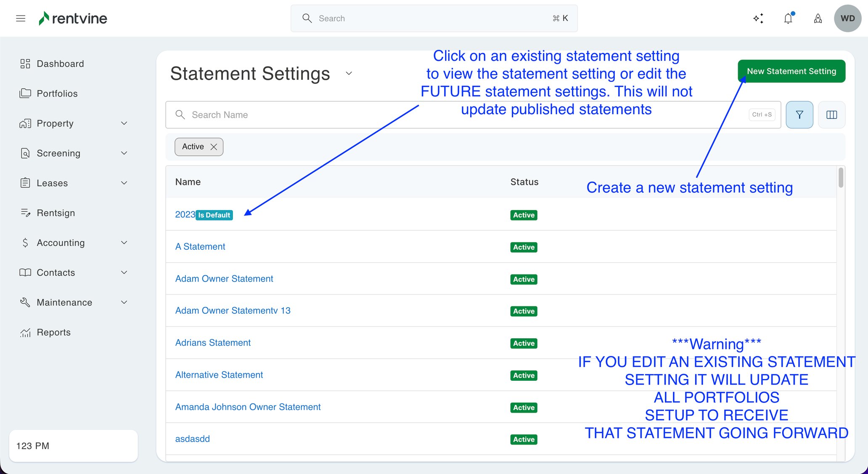Expand the Accounting sidebar section
Image resolution: width=868 pixels, height=474 pixels.
[61, 242]
